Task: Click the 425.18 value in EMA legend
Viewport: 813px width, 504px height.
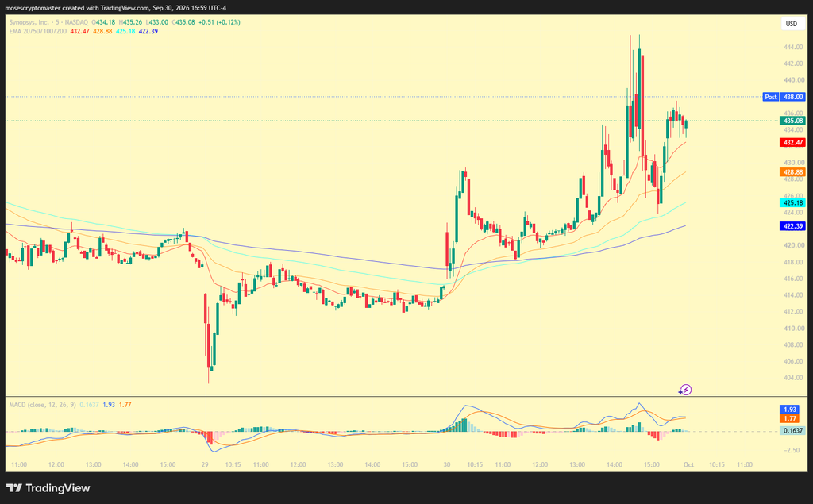Action: 125,31
